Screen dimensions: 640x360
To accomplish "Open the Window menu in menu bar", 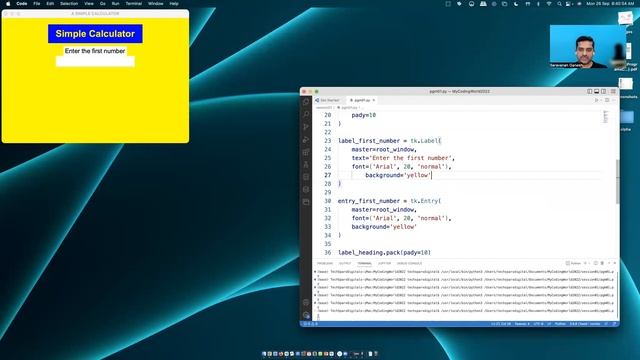I will (x=156, y=4).
